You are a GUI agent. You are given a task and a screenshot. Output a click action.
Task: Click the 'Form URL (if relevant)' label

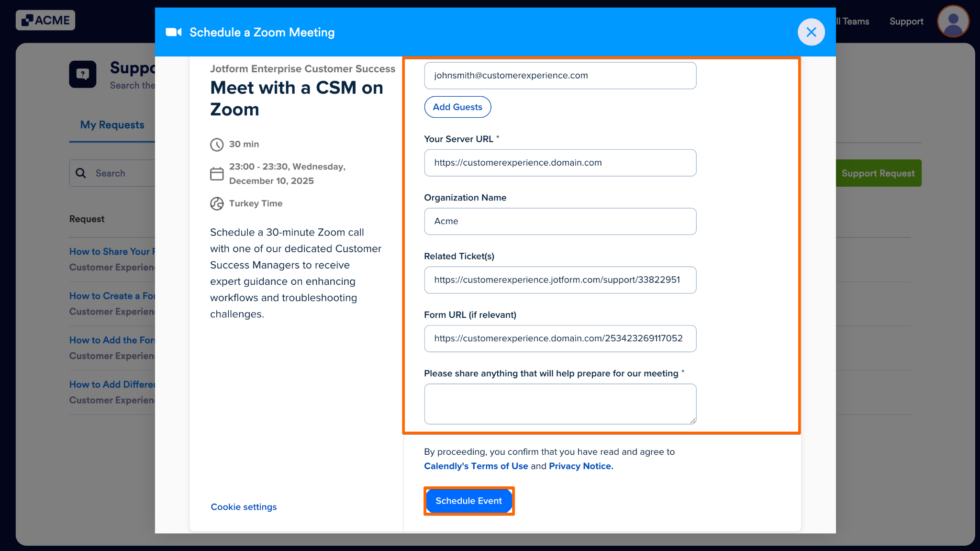[470, 315]
